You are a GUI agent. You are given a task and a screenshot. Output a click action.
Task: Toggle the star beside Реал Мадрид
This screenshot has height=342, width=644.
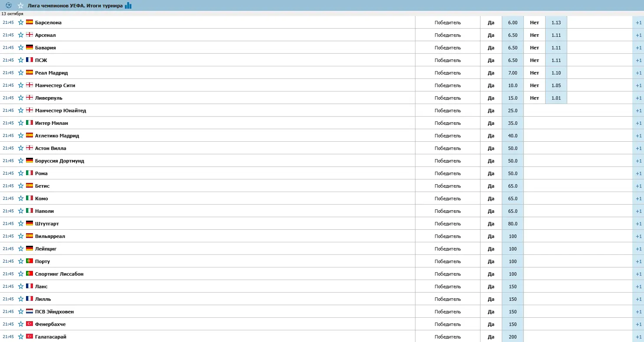tap(20, 72)
